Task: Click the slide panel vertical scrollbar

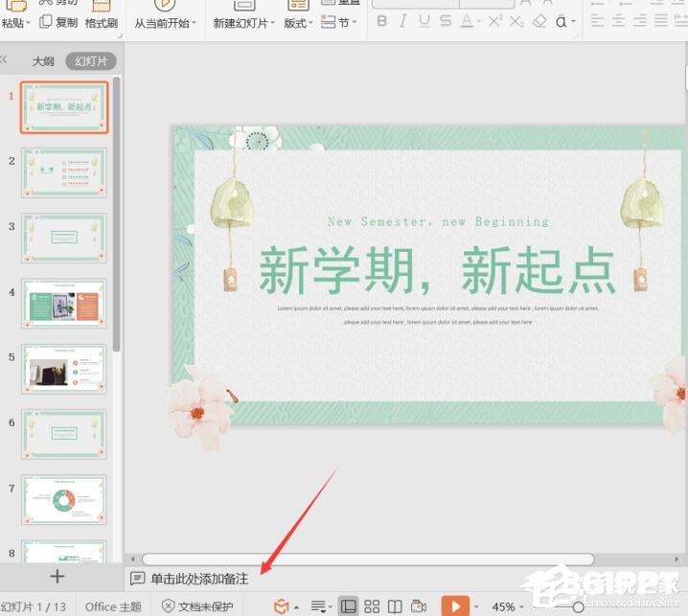Action: pyautogui.click(x=116, y=214)
